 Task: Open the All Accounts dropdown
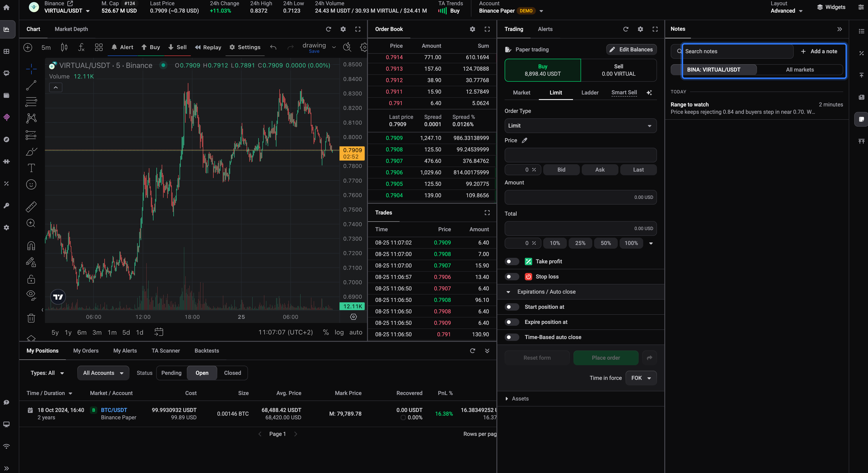[x=103, y=373]
